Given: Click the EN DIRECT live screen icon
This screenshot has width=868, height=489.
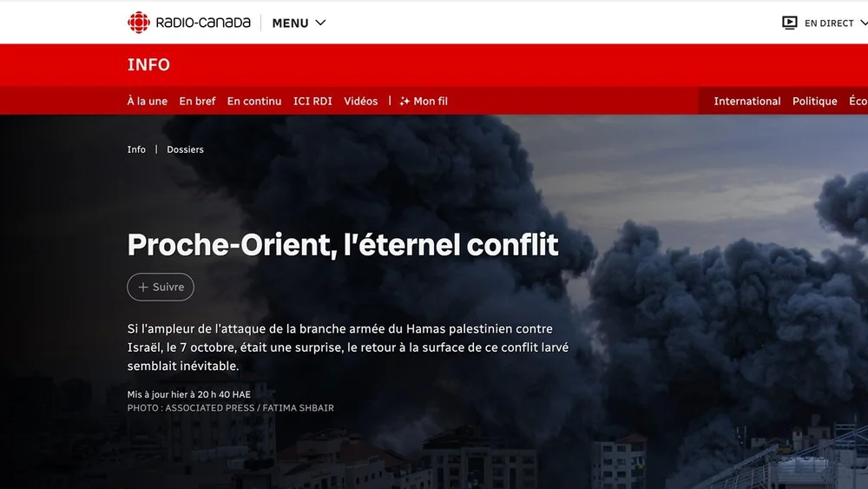Looking at the screenshot, I should [x=789, y=23].
